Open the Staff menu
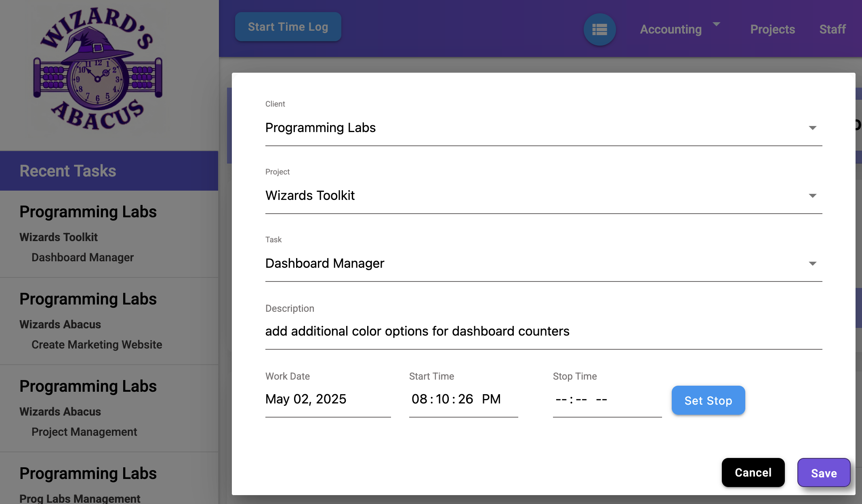Viewport: 862px width, 504px height. 832,29
